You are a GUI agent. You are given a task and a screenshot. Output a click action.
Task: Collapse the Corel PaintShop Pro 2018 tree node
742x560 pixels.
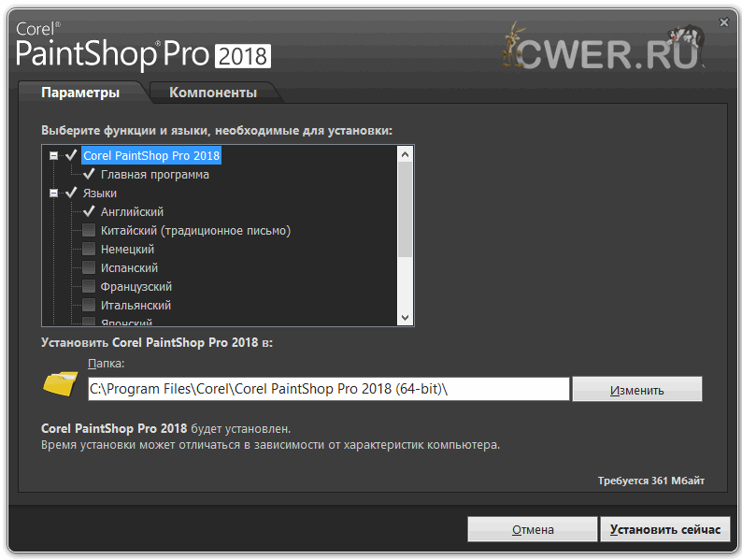pos(53,155)
